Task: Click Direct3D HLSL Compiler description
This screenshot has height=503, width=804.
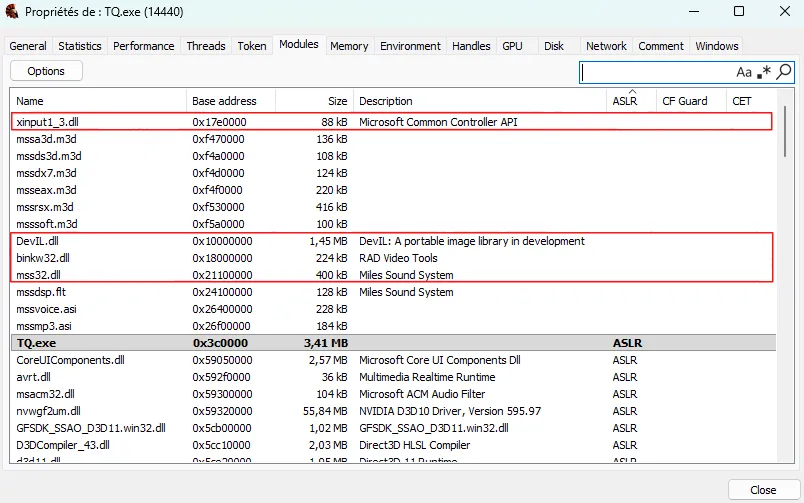Action: pos(414,445)
